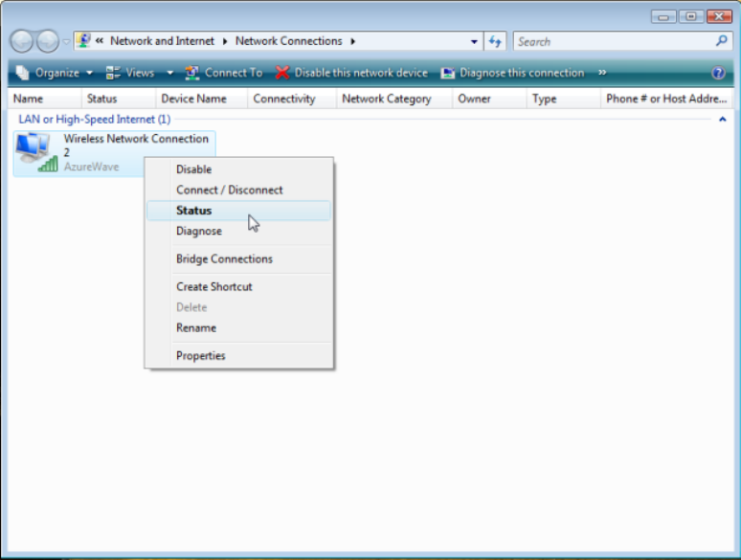The image size is (741, 560).
Task: Choose Create Shortcut in context menu
Action: (238, 287)
